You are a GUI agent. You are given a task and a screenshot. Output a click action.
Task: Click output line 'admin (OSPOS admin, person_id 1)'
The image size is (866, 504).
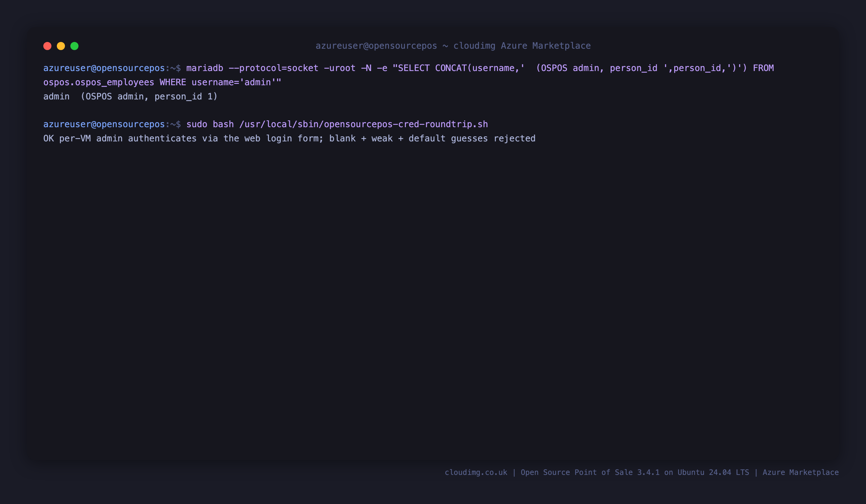(x=131, y=96)
